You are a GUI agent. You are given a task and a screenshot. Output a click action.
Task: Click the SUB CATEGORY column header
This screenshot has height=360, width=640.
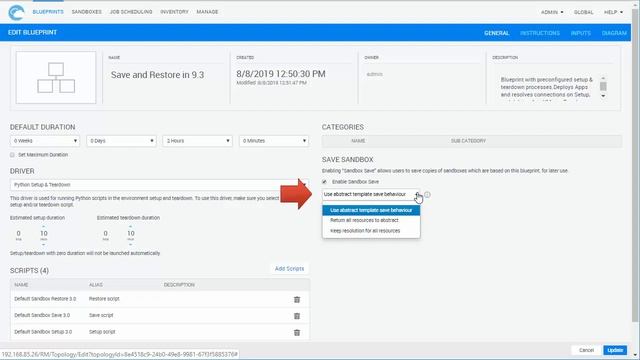tap(468, 141)
